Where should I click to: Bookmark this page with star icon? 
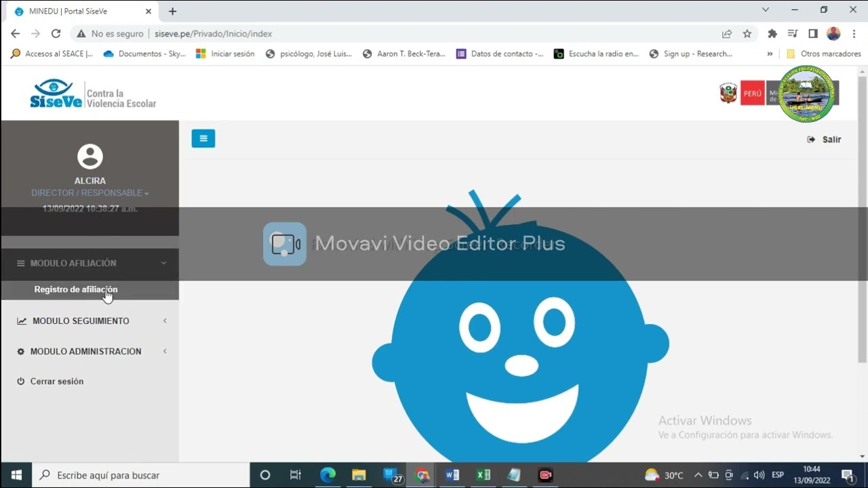click(x=747, y=33)
